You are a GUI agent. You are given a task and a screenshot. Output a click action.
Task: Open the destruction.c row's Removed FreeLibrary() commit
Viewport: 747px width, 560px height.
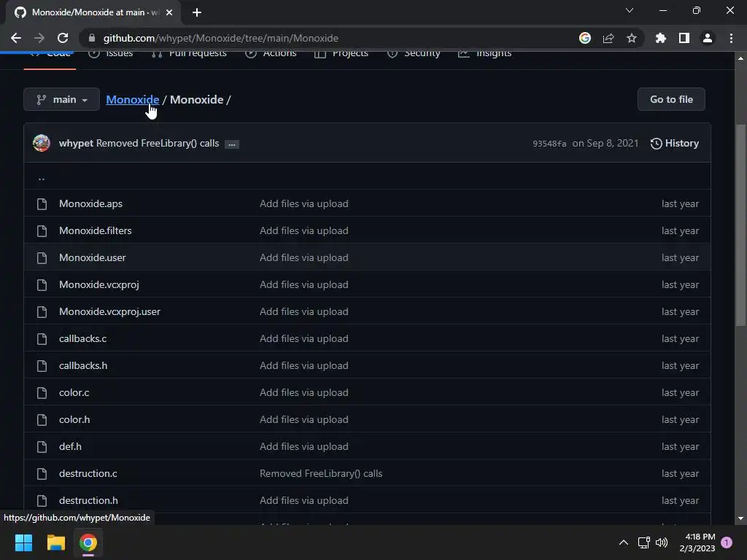pyautogui.click(x=321, y=474)
